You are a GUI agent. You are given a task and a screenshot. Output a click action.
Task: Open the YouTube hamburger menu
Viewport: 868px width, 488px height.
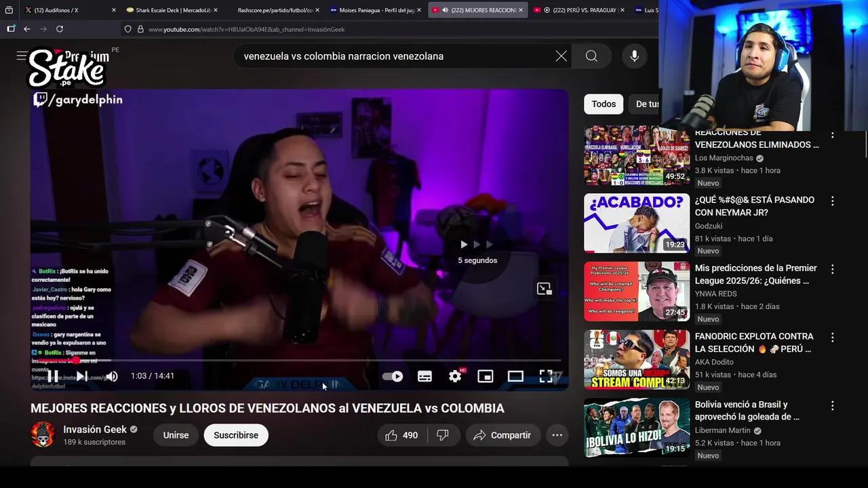(22, 56)
